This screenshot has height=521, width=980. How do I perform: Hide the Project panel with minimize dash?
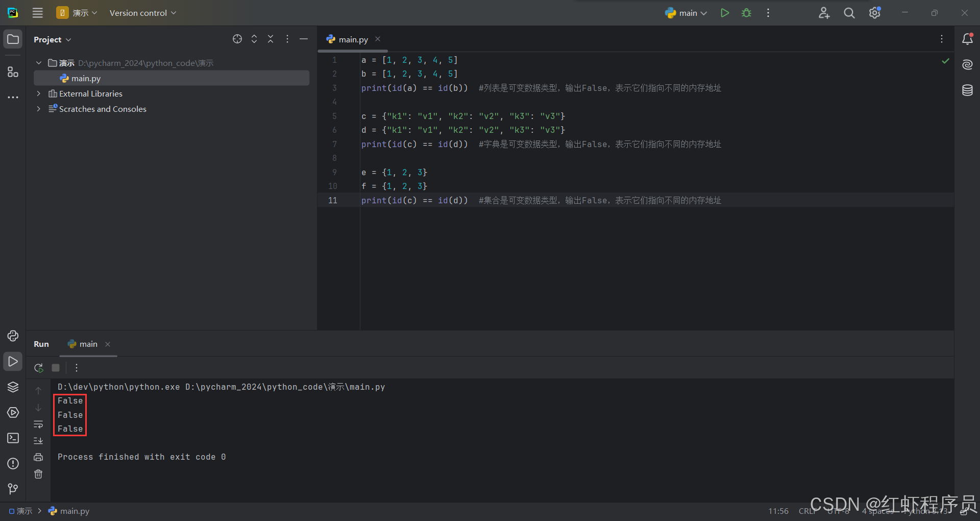pyautogui.click(x=304, y=39)
